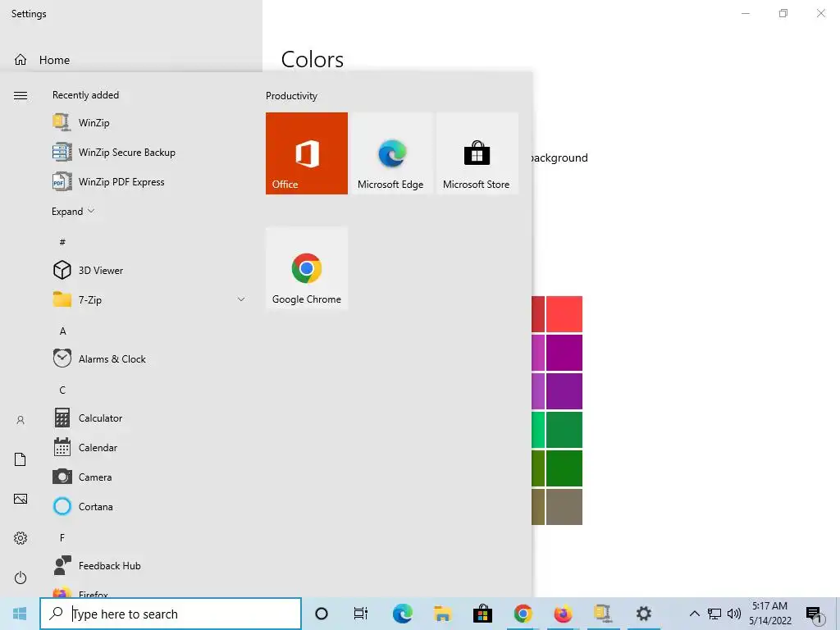Open Pictures from Start sidebar
This screenshot has height=630, width=840.
(21, 499)
